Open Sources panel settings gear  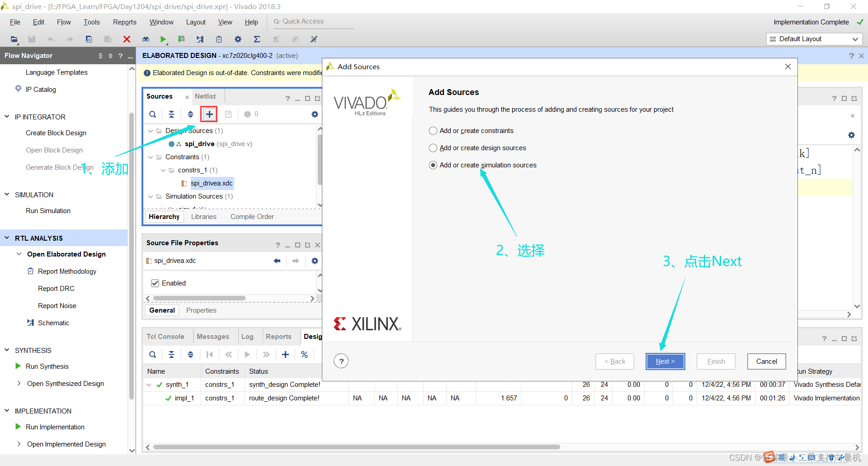315,114
